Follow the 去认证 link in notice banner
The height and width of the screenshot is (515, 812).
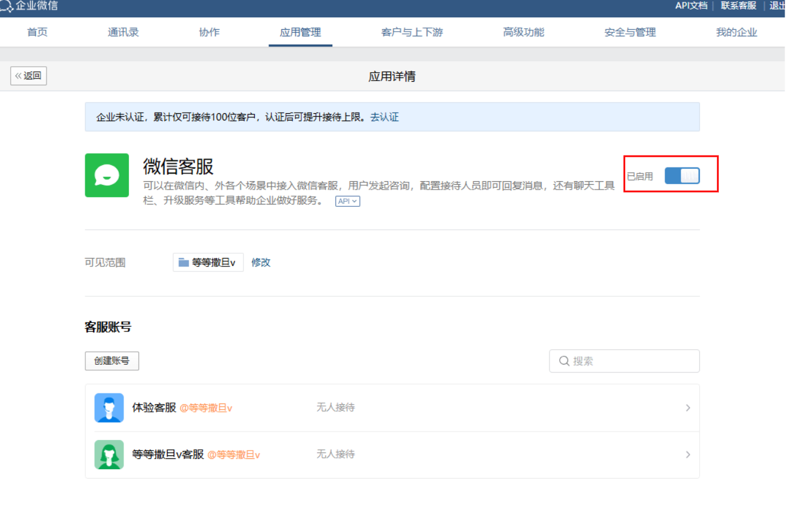tap(384, 117)
